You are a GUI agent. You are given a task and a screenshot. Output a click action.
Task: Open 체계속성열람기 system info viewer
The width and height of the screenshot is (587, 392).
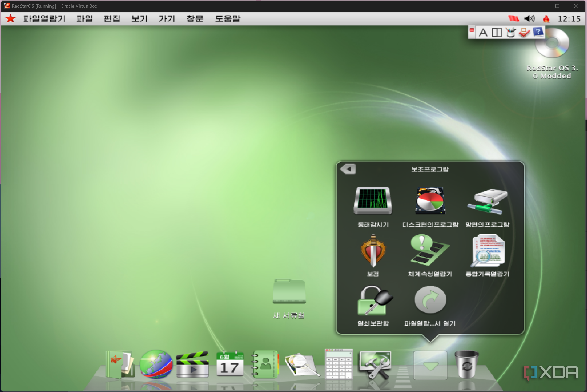[x=430, y=250]
